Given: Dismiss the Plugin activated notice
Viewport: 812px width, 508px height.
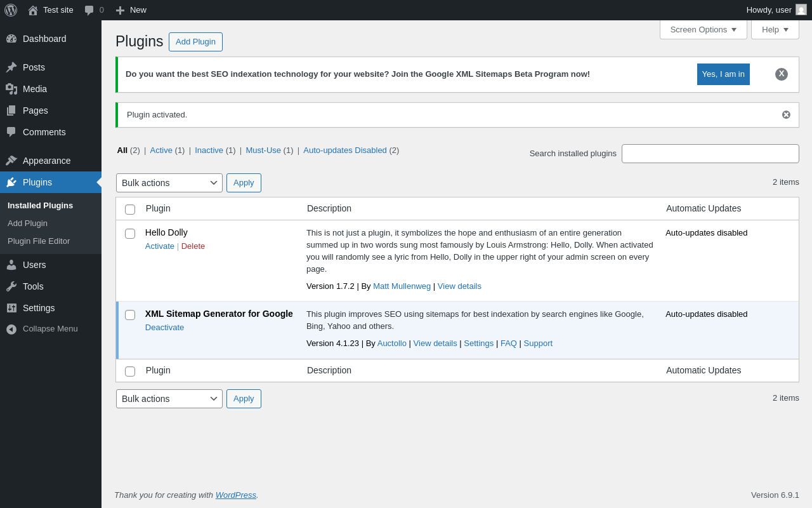Looking at the screenshot, I should (786, 115).
